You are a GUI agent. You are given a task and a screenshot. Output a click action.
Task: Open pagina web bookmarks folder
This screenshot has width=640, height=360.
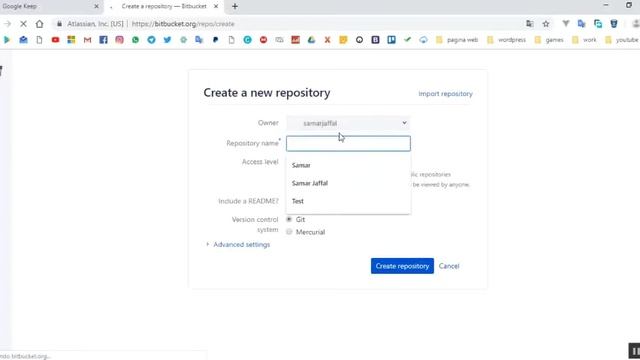(x=457, y=40)
